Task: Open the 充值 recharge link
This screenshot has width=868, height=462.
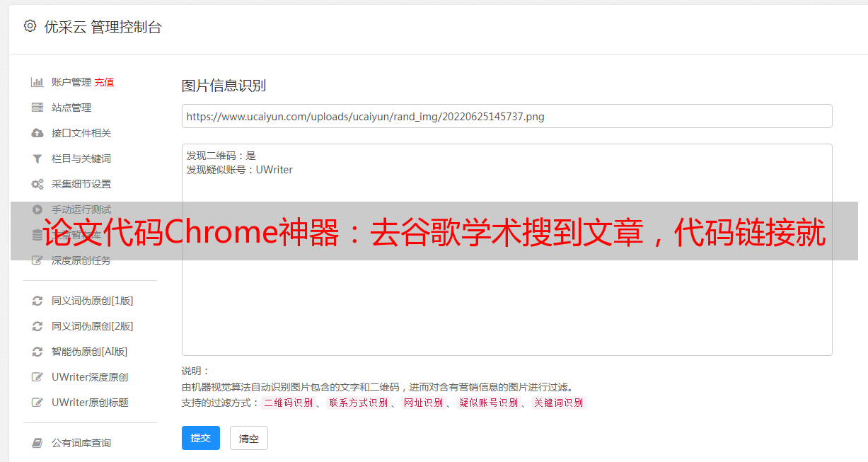Action: tap(104, 82)
